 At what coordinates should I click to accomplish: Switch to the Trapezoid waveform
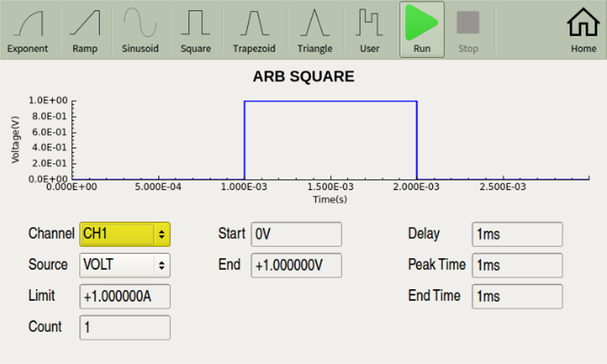pos(254,30)
